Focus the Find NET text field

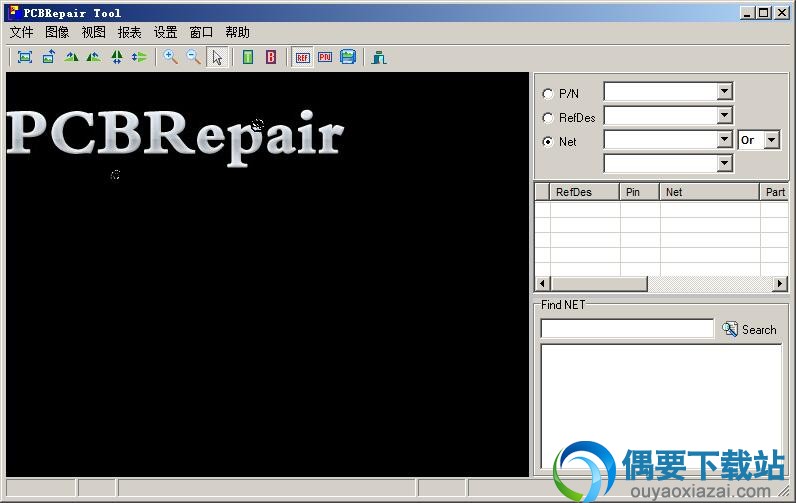(627, 328)
